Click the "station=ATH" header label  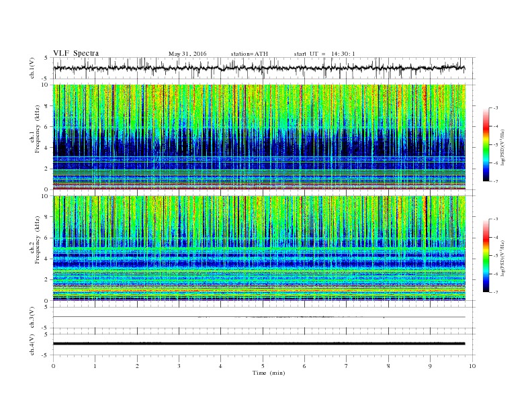tap(249, 54)
